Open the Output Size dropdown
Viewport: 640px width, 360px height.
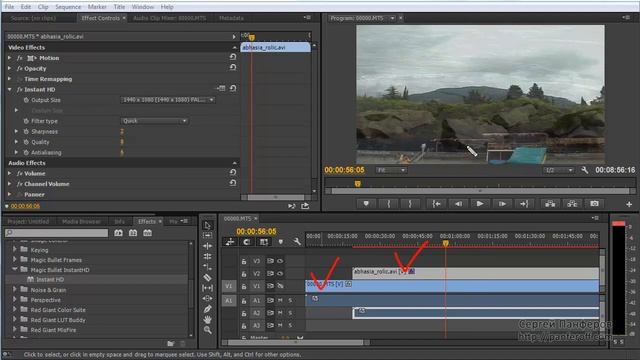tap(168, 100)
